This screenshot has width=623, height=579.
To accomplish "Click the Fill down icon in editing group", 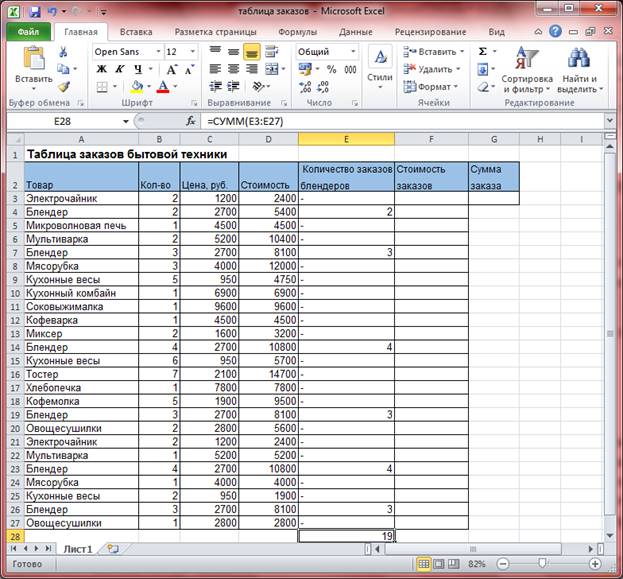I will click(x=482, y=70).
